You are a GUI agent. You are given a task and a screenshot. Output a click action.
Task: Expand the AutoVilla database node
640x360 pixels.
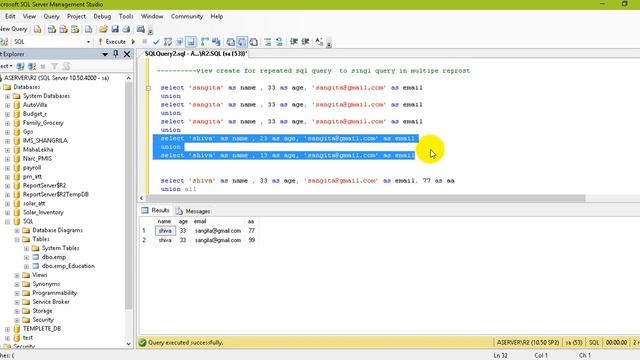[x=7, y=105]
